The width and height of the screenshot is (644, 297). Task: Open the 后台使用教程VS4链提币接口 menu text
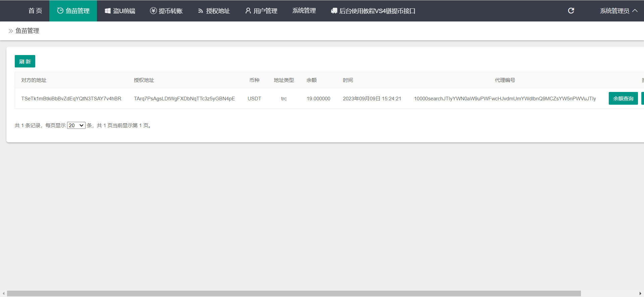377,11
